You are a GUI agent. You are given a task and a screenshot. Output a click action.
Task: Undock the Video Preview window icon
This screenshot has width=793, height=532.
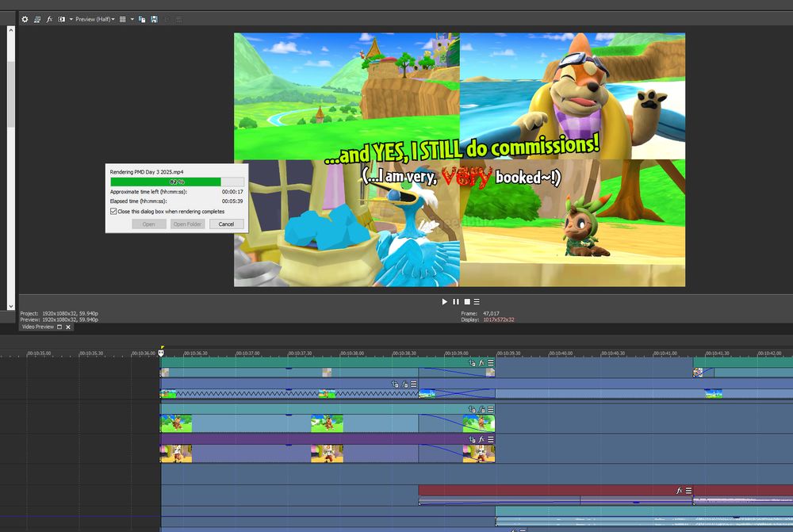(59, 327)
